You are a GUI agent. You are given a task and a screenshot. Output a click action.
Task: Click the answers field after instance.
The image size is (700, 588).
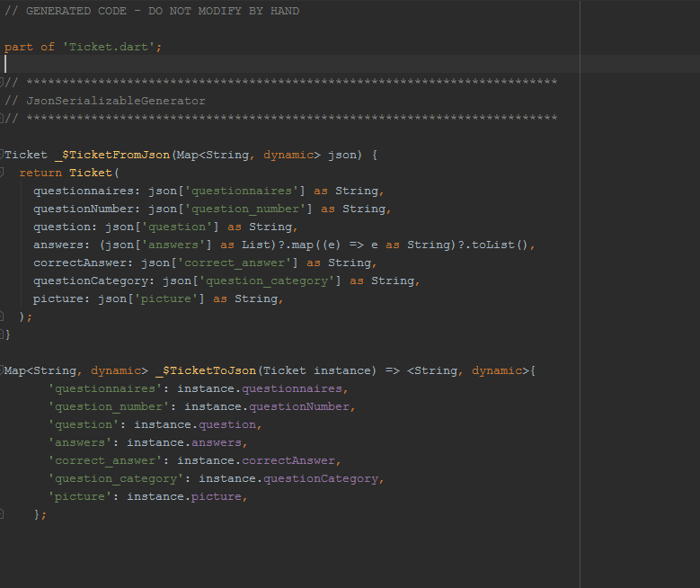coord(217,442)
